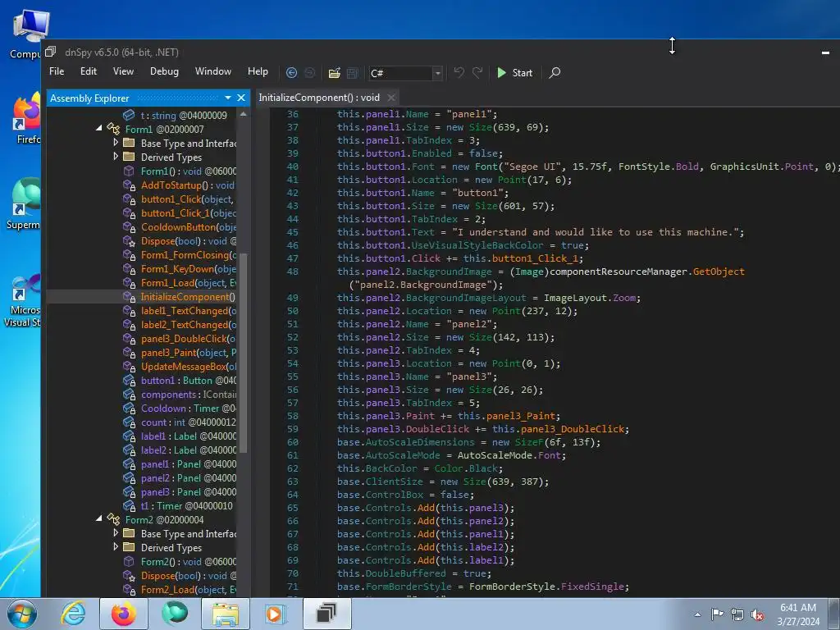Image resolution: width=840 pixels, height=630 pixels.
Task: Select Form1_FormClosing method in tree
Action: [x=188, y=255]
